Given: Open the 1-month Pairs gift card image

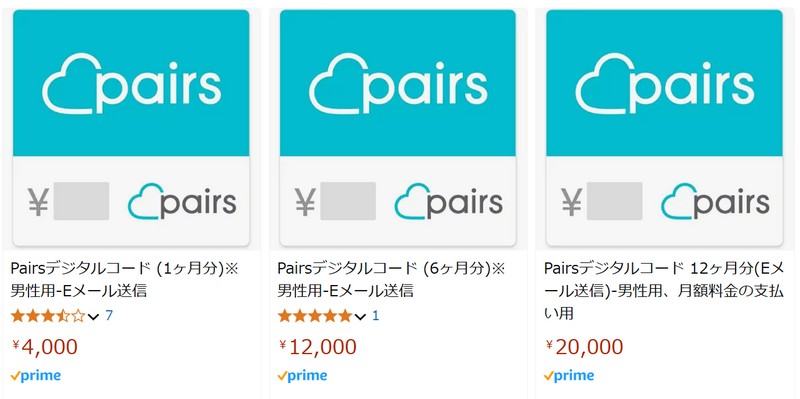Looking at the screenshot, I should click(x=131, y=128).
